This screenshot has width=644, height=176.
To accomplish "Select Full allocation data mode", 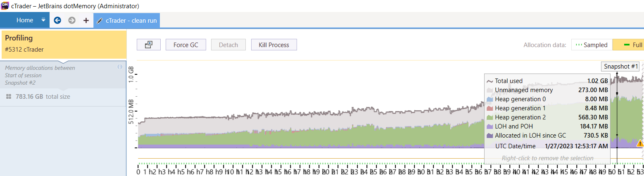I will click(x=628, y=45).
